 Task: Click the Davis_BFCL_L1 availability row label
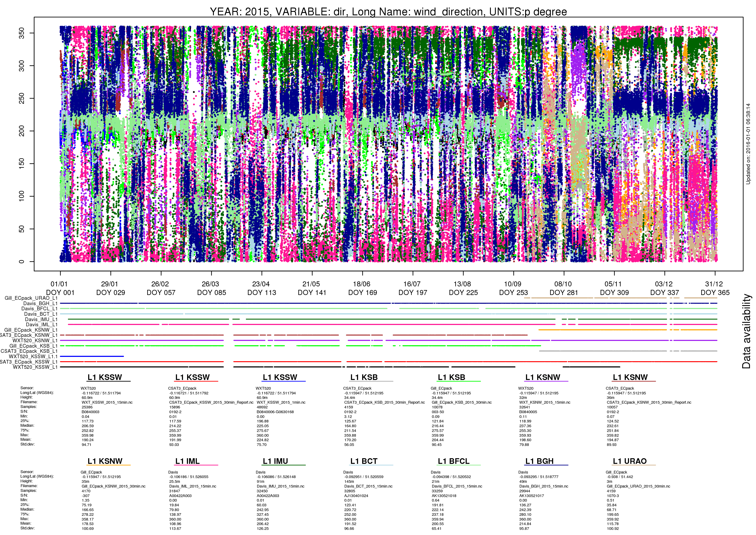pos(39,309)
